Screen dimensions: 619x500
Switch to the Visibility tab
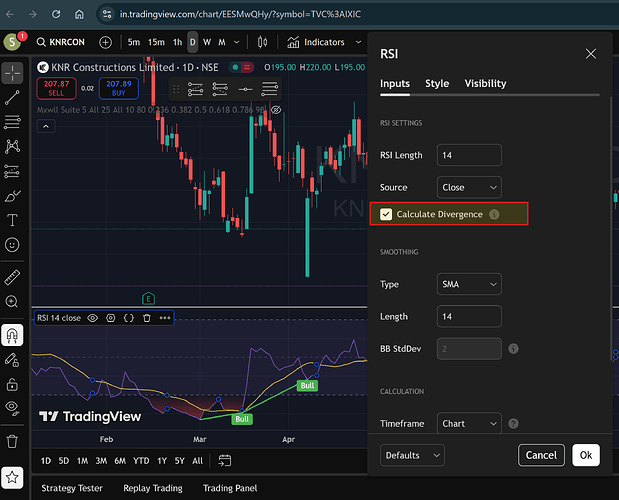(x=485, y=84)
